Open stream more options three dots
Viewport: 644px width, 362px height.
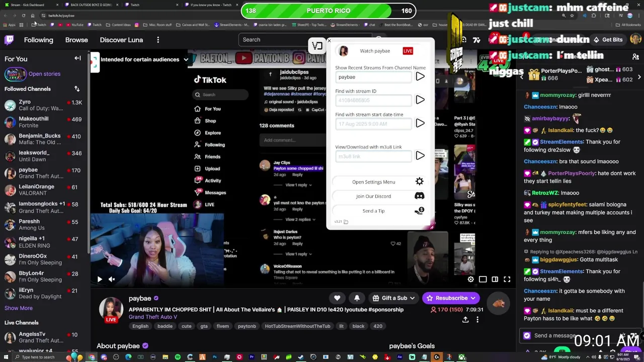pos(477,319)
